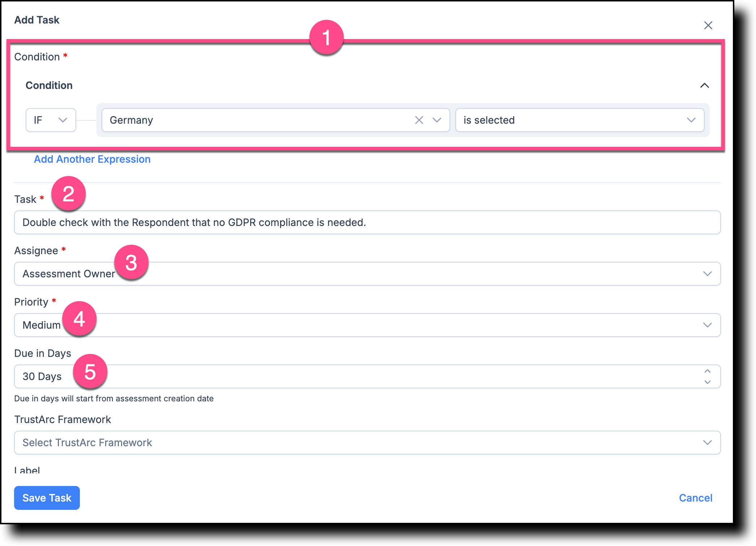Click the Add Task dialog title
The width and height of the screenshot is (756, 546).
click(37, 20)
